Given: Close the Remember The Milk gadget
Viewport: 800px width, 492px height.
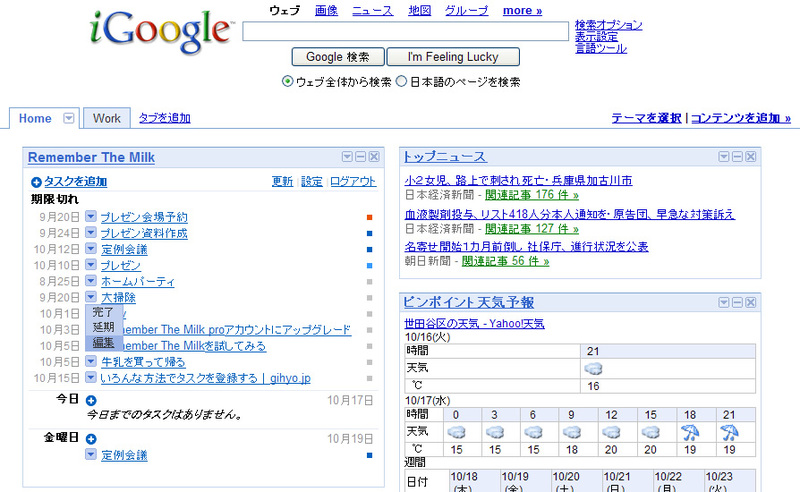Looking at the screenshot, I should click(x=374, y=157).
